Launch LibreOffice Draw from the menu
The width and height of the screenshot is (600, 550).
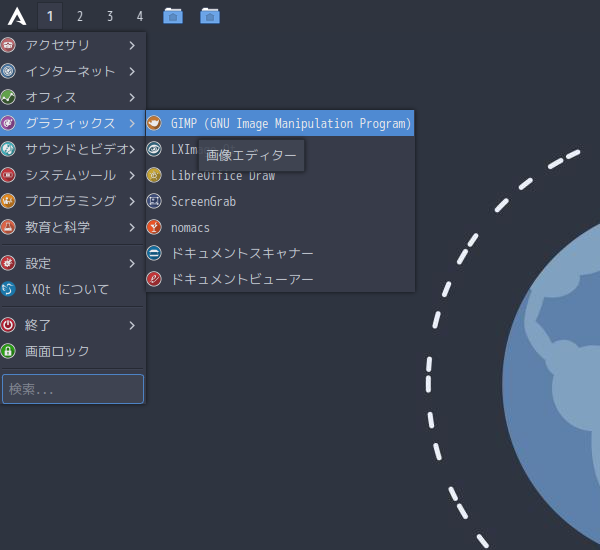pos(280,175)
